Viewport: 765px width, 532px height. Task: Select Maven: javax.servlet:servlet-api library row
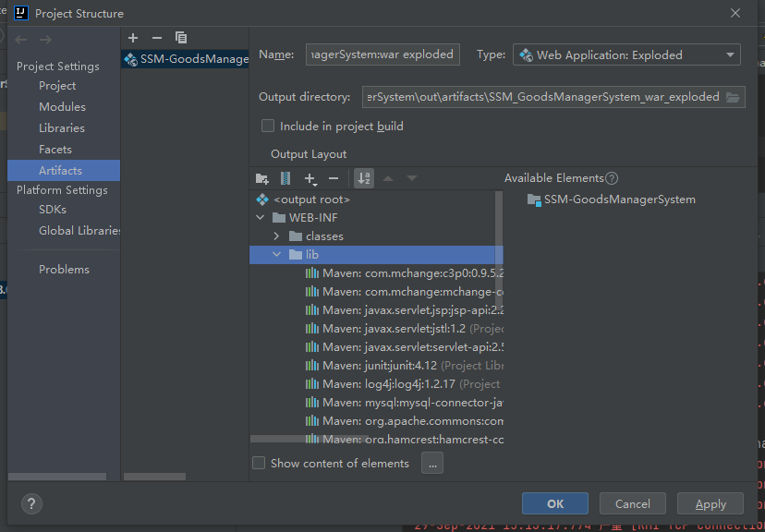click(376, 347)
